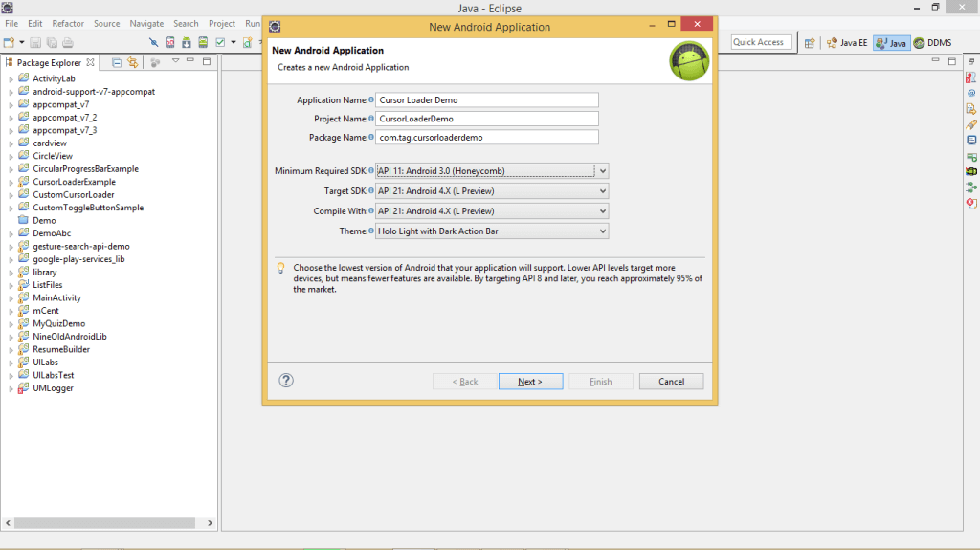Minimize the editor area
The height and width of the screenshot is (550, 980).
point(936,60)
